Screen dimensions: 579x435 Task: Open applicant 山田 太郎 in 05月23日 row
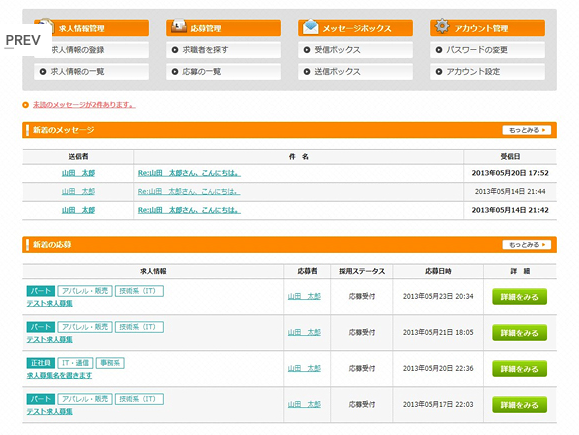click(304, 296)
